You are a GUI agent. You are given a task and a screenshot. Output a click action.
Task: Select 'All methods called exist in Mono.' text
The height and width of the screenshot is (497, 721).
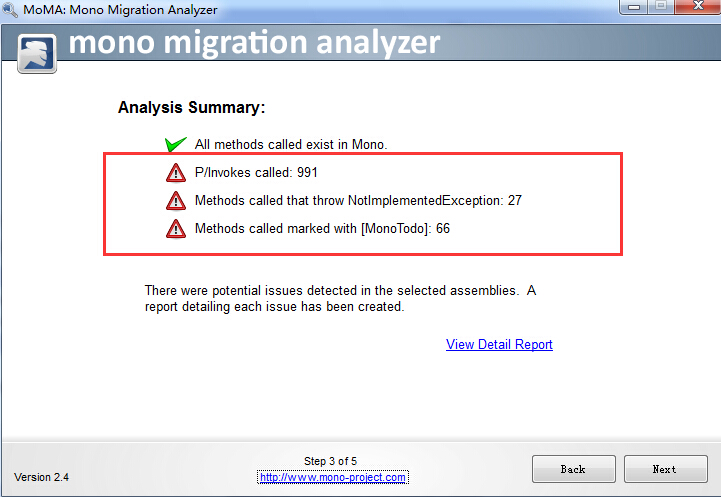coord(291,144)
